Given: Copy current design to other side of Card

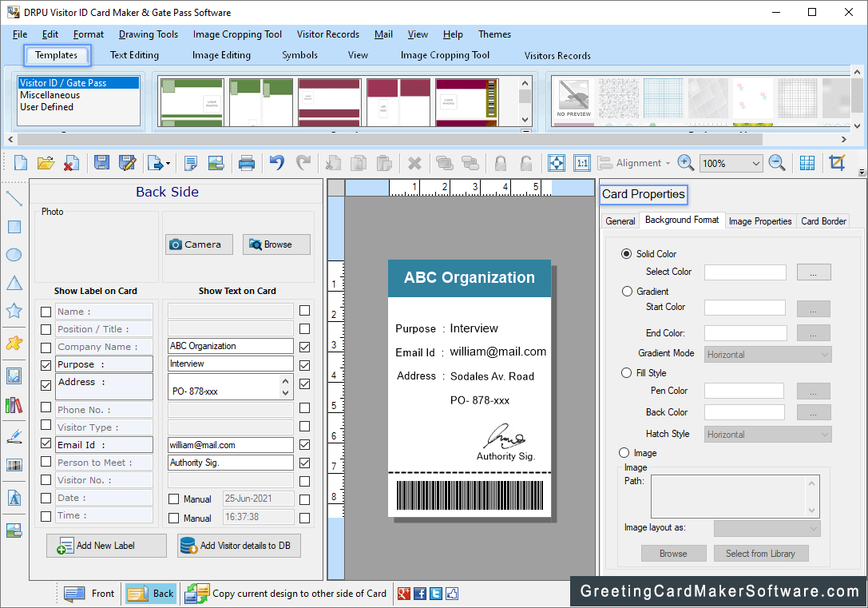Looking at the screenshot, I should [286, 594].
